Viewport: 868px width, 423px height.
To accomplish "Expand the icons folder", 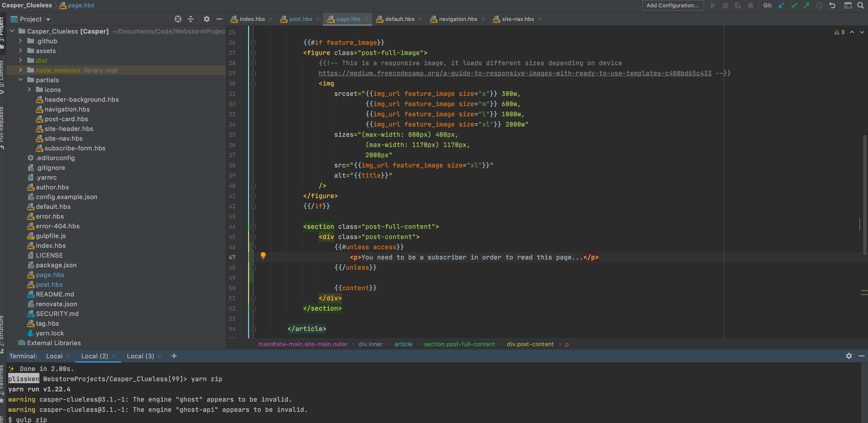I will click(x=29, y=90).
